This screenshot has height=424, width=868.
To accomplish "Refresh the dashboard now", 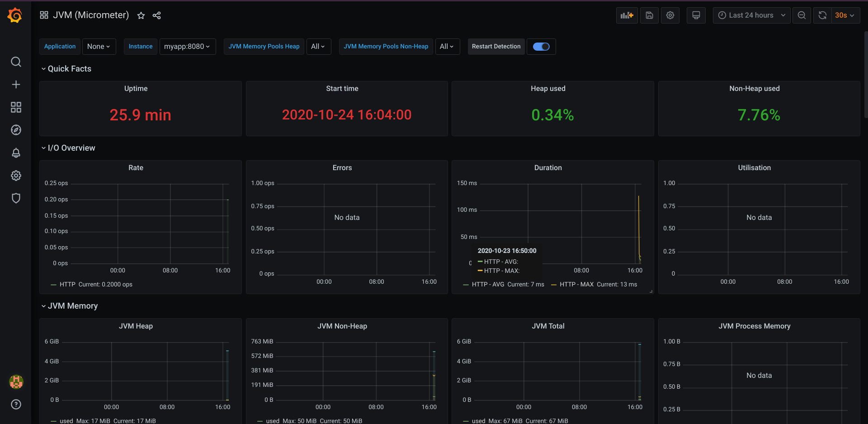I will coord(822,15).
